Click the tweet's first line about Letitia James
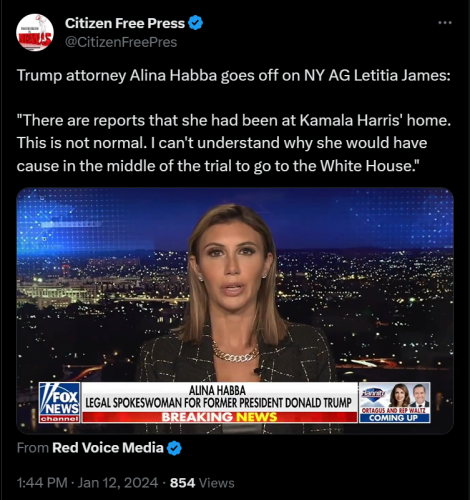The height and width of the screenshot is (500, 470). coord(234,75)
